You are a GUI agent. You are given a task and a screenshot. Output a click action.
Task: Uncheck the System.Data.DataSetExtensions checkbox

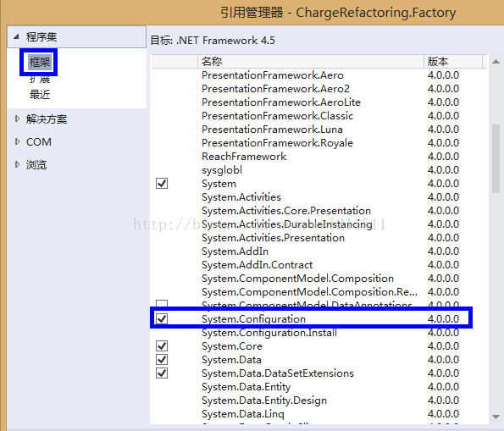162,373
